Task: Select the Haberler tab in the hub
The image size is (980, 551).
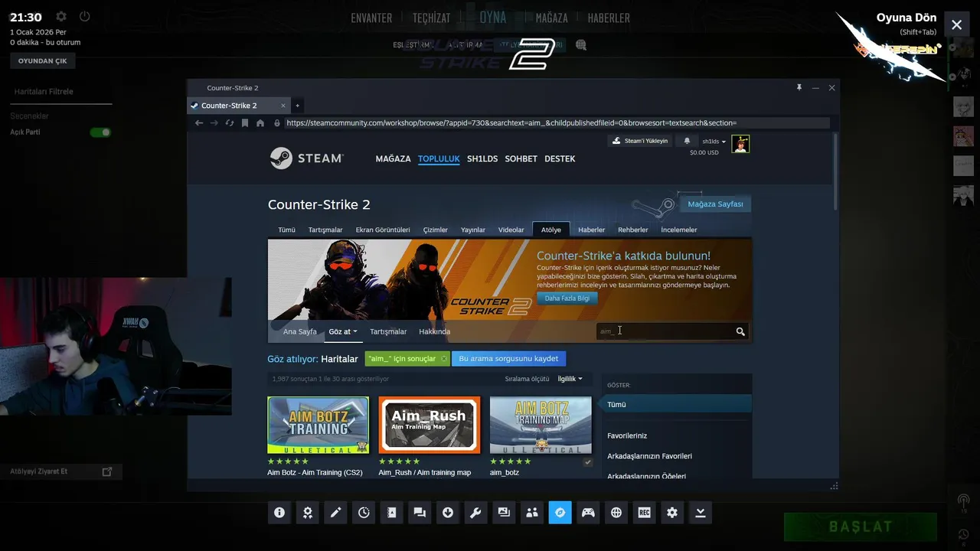Action: 592,230
